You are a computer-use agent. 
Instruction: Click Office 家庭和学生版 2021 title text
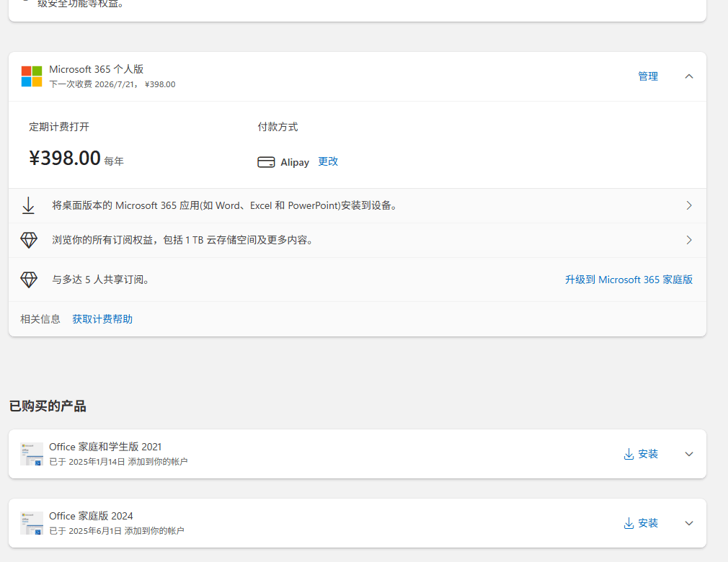105,447
